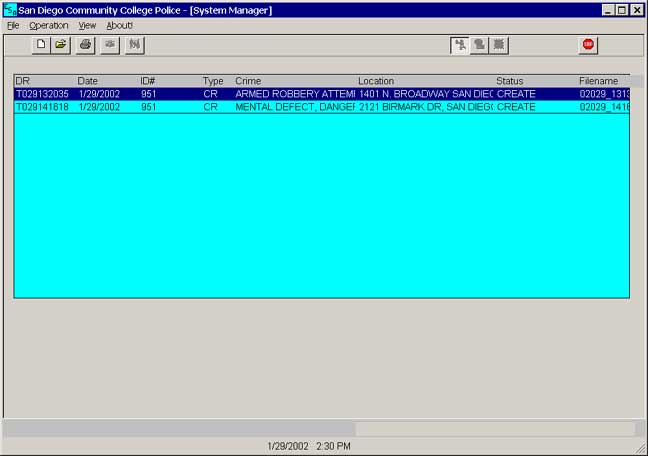Image resolution: width=648 pixels, height=456 pixels.
Task: Click filename 02029_1416 cell
Action: click(x=604, y=107)
